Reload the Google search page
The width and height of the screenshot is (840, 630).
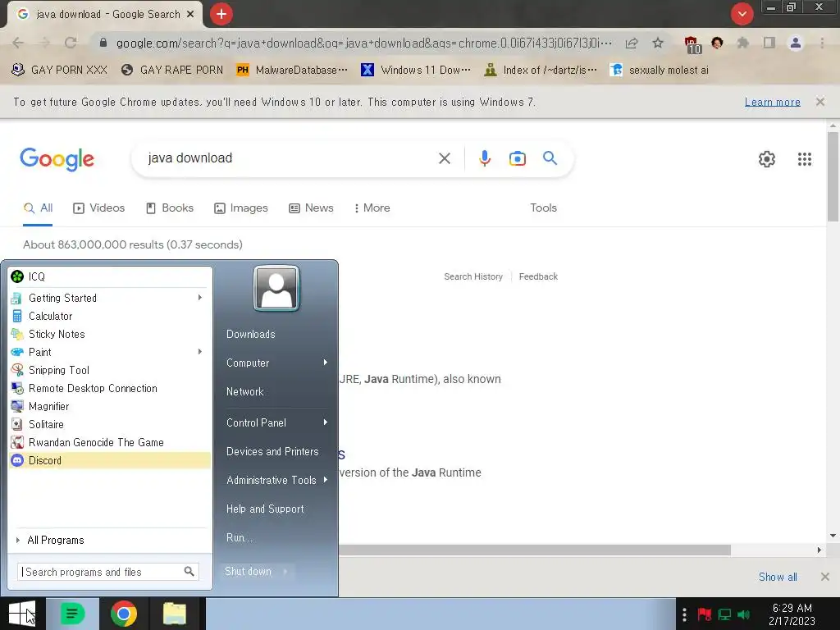[71, 43]
